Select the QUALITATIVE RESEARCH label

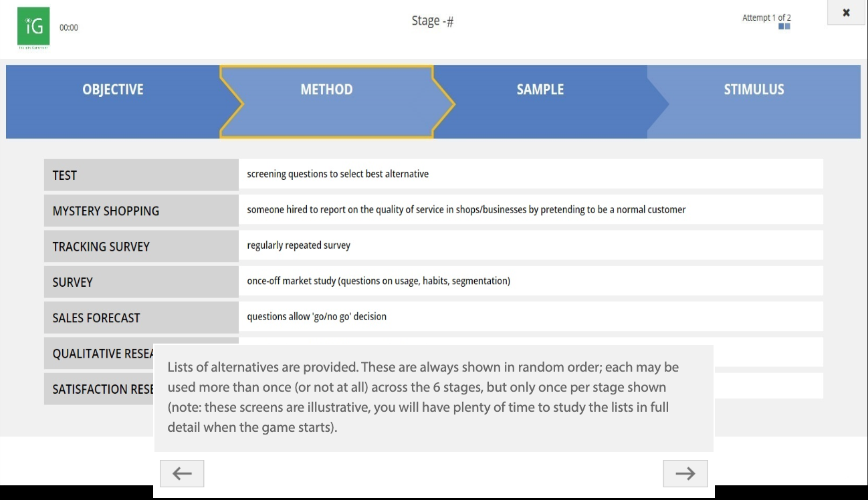pyautogui.click(x=100, y=354)
